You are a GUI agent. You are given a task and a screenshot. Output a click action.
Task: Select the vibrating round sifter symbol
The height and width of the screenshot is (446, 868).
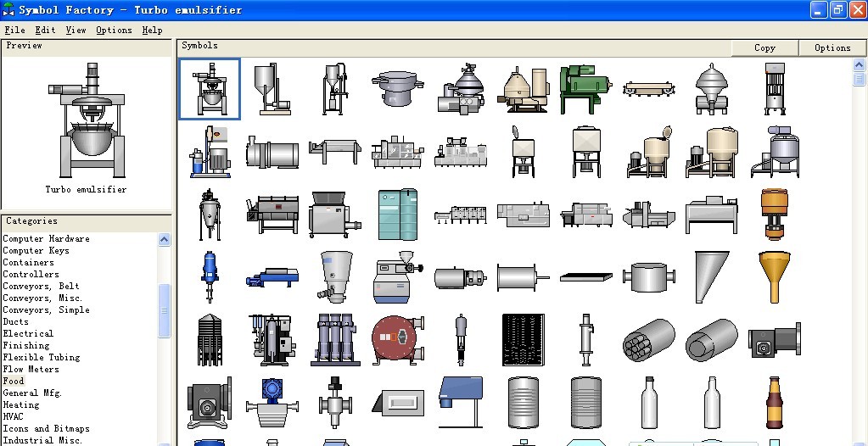(397, 89)
